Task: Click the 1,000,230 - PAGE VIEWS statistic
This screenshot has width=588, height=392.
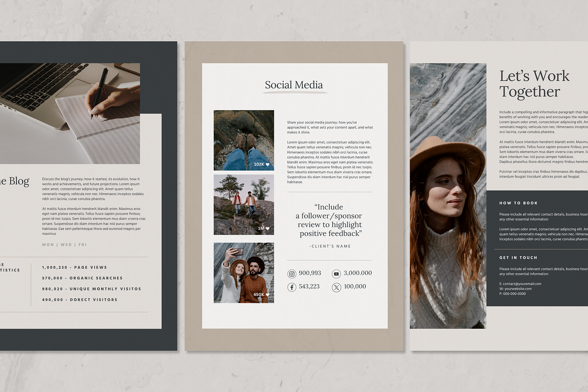Action: [x=74, y=268]
